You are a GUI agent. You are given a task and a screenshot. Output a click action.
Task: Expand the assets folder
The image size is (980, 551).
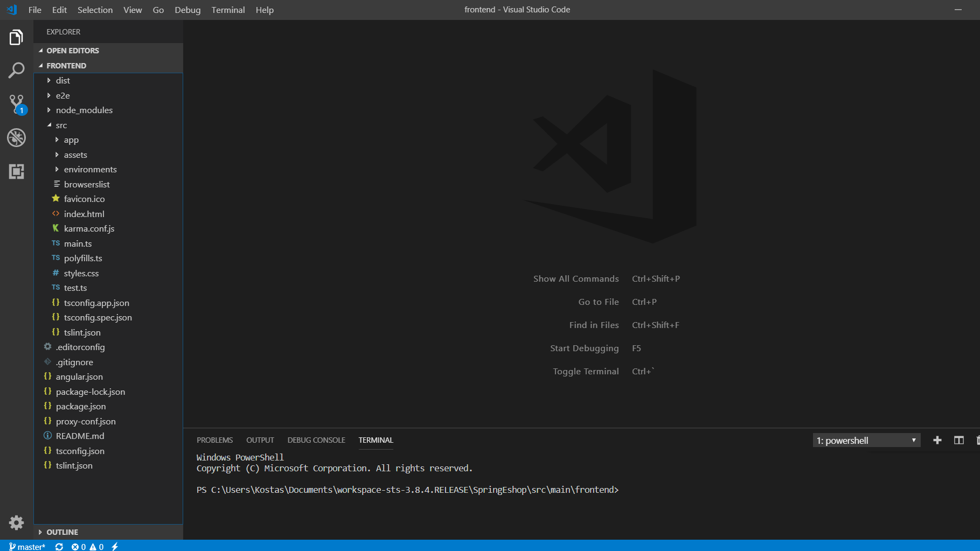108,155
